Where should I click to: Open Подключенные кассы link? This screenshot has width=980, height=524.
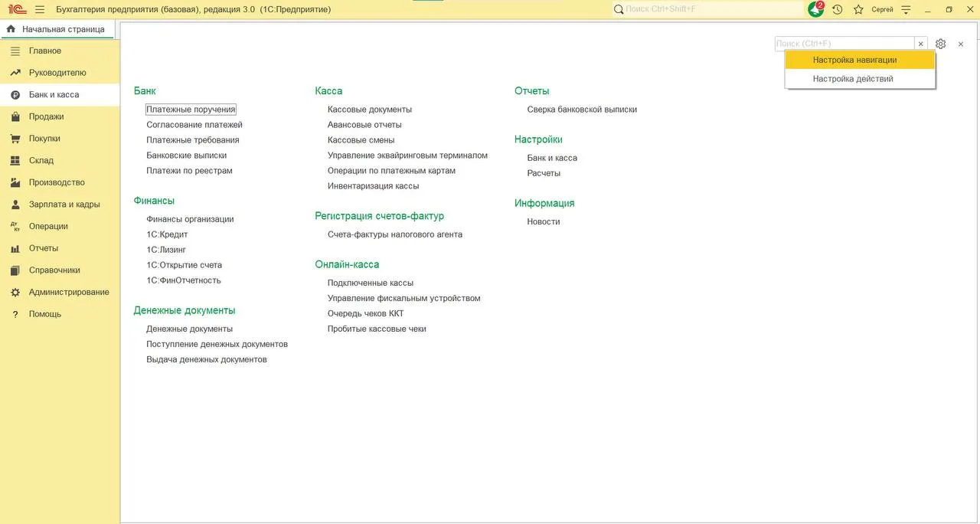(x=371, y=283)
